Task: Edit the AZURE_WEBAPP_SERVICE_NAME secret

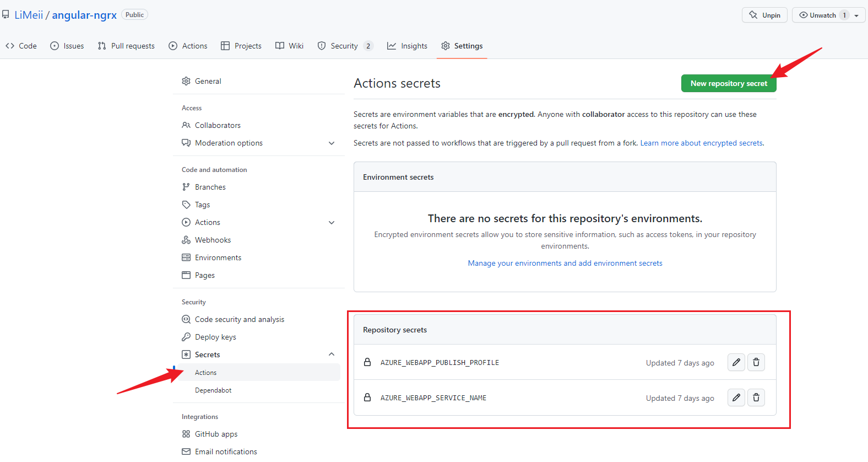Action: click(x=736, y=397)
